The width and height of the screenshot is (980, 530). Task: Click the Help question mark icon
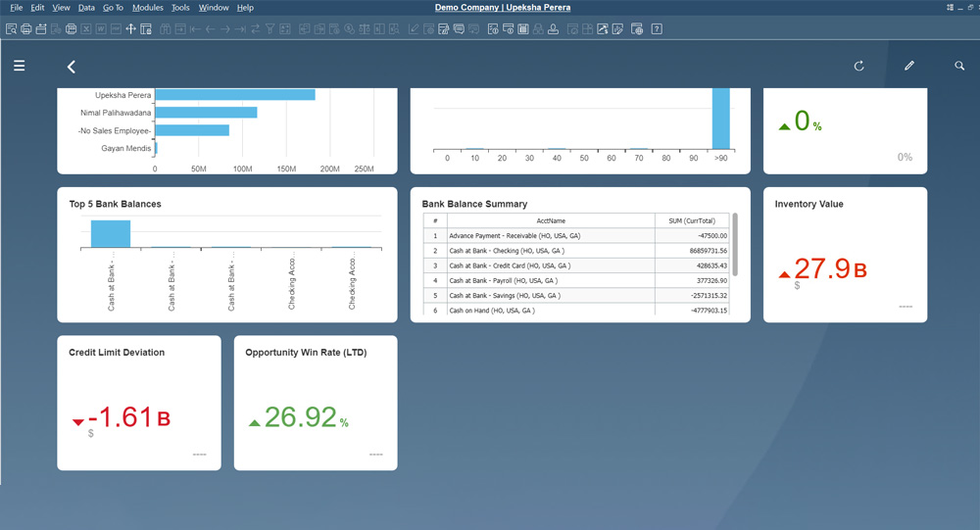(657, 28)
